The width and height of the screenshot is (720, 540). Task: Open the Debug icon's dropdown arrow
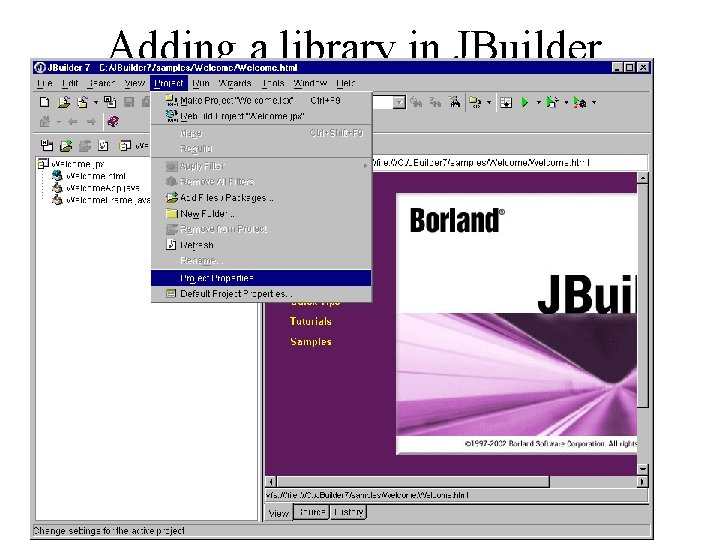566,102
